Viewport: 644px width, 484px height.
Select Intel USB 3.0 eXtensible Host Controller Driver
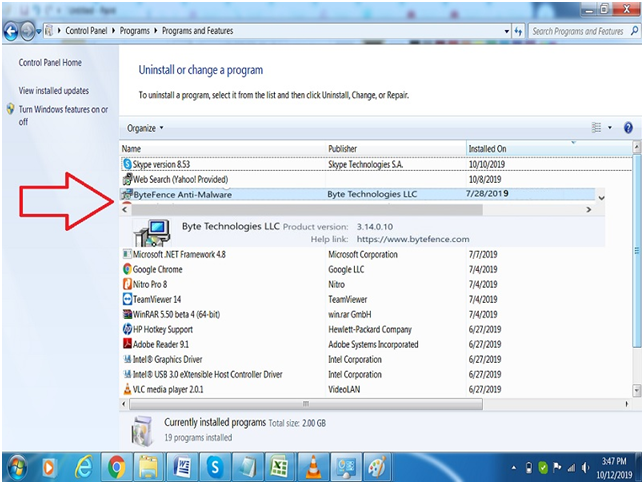(x=207, y=375)
